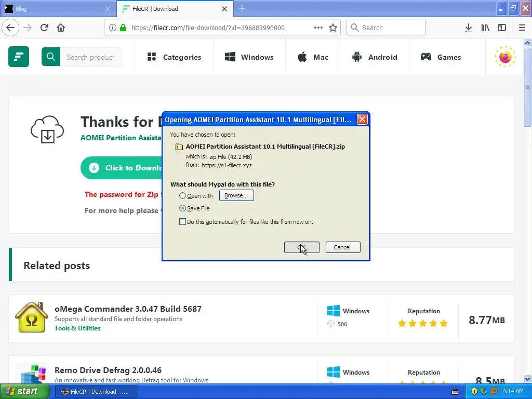Click the yellow shield icon in system tray
The image size is (532, 399).
[x=474, y=391]
